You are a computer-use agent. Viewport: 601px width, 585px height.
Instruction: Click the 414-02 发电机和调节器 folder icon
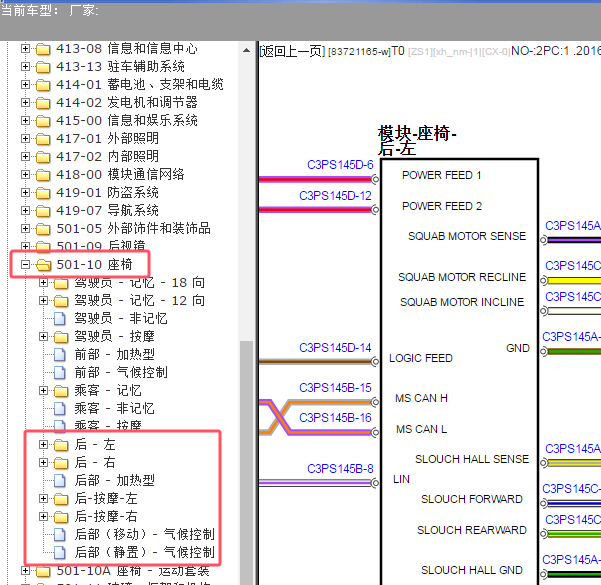point(43,103)
